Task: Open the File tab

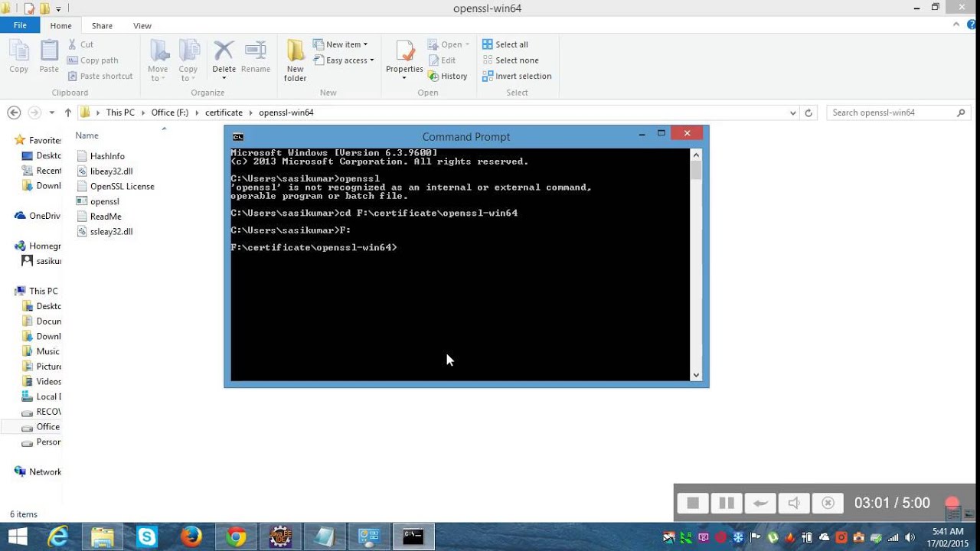Action: point(20,25)
